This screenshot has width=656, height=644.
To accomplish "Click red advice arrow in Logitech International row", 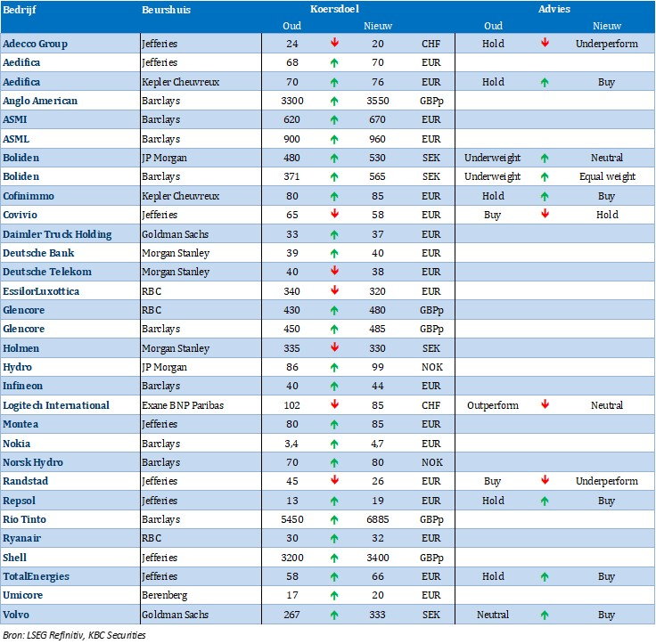I will (x=545, y=405).
